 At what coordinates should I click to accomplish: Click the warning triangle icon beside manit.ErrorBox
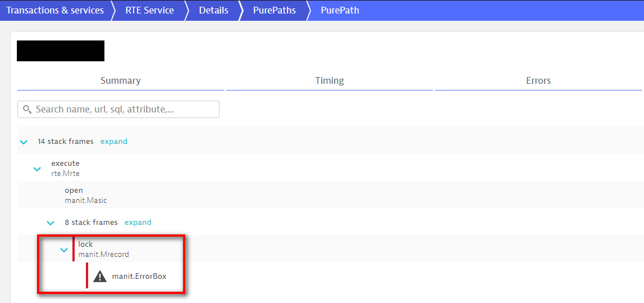click(x=100, y=276)
